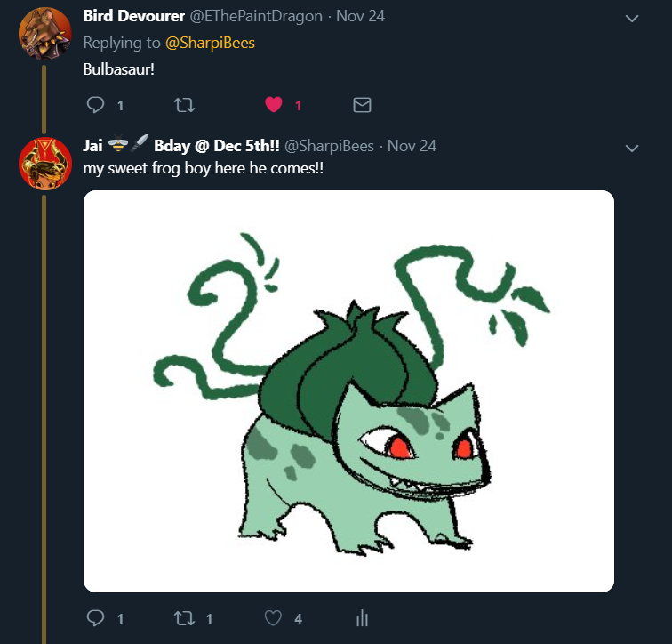Click the @EThePaintDragon handle
The width and height of the screenshot is (672, 644).
click(257, 16)
